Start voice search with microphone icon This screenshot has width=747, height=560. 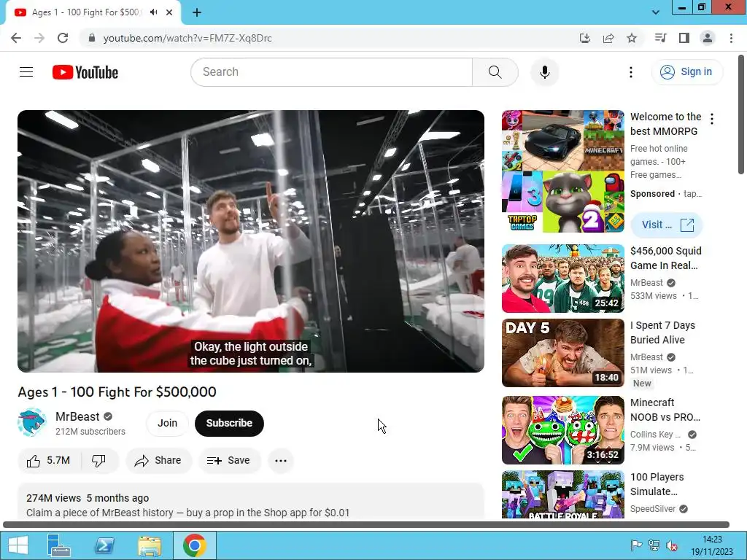click(544, 72)
